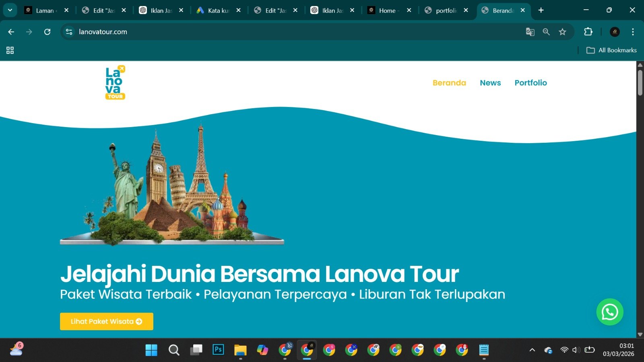Open Chrome three-dot menu

633,32
